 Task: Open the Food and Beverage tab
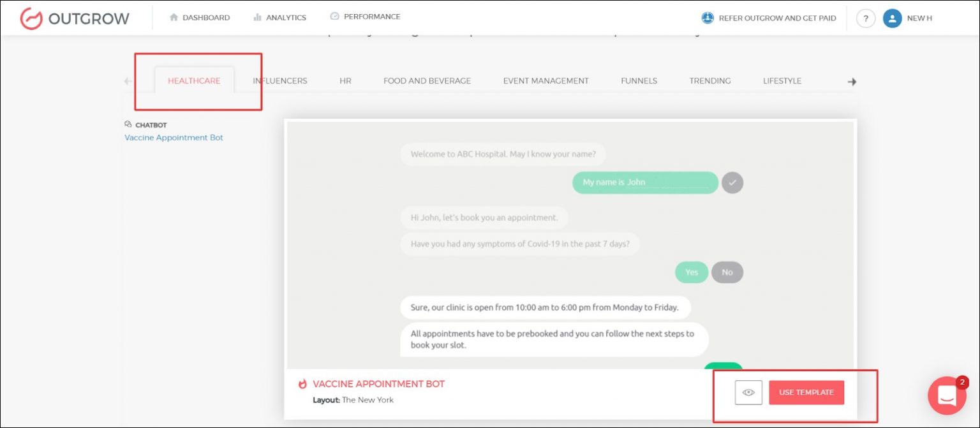(427, 81)
